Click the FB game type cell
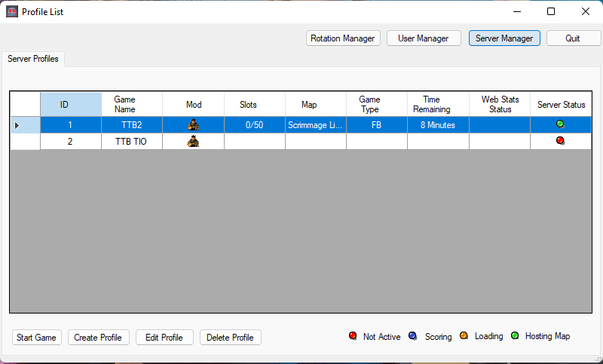Image resolution: width=603 pixels, height=364 pixels. point(377,125)
